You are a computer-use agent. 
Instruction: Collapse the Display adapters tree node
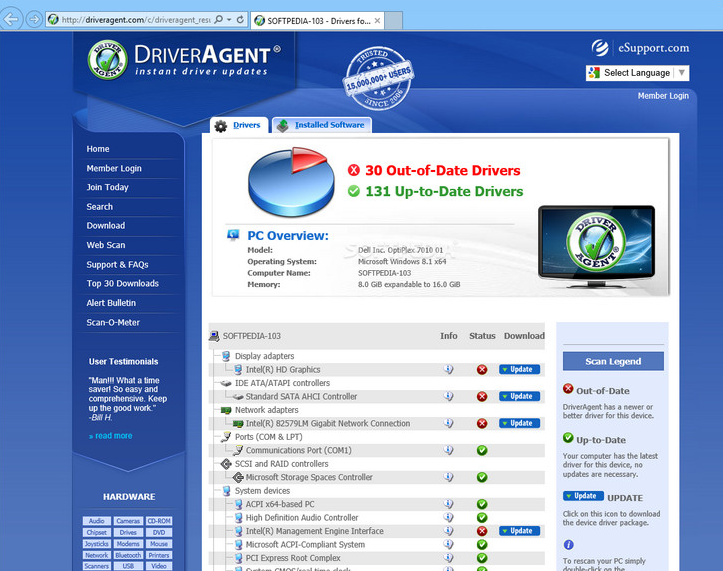[264, 356]
